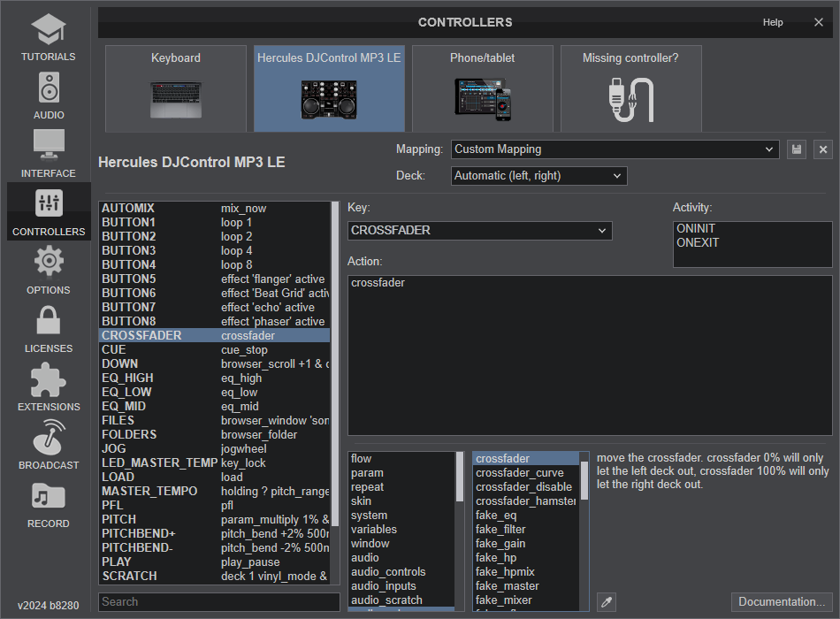The image size is (840, 619).
Task: Click into the Action text area
Action: tap(590, 355)
